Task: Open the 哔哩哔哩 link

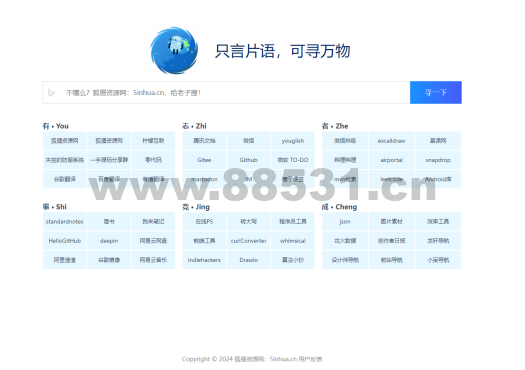Action: pyautogui.click(x=345, y=160)
